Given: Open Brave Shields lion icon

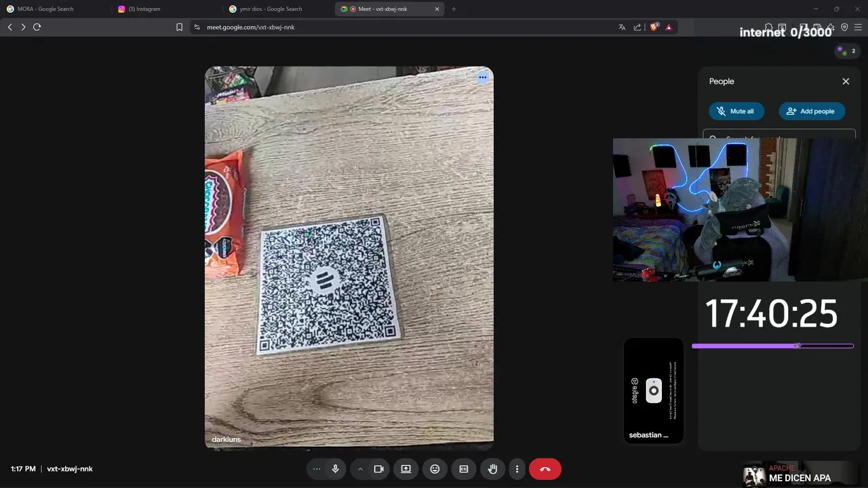Looking at the screenshot, I should 654,27.
